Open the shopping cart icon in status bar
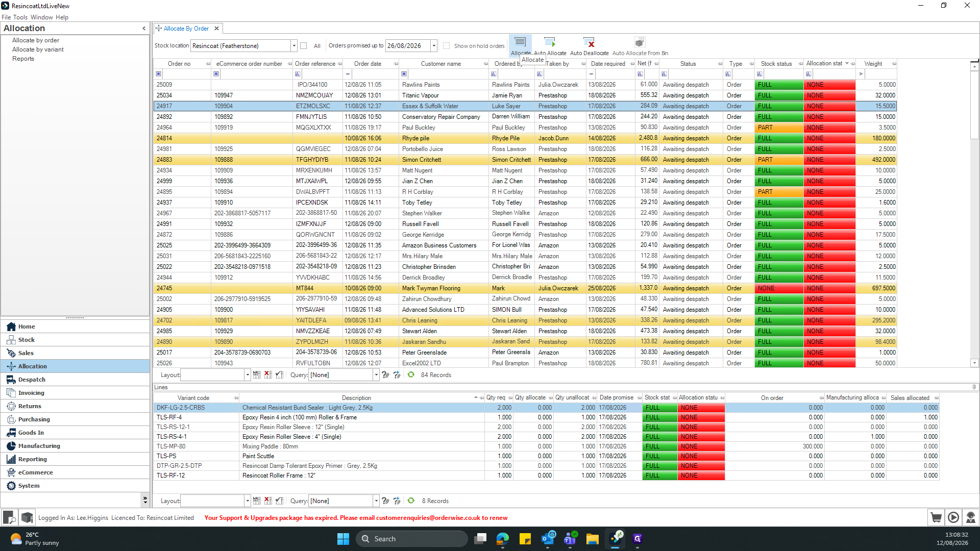980x551 pixels. [x=936, y=517]
